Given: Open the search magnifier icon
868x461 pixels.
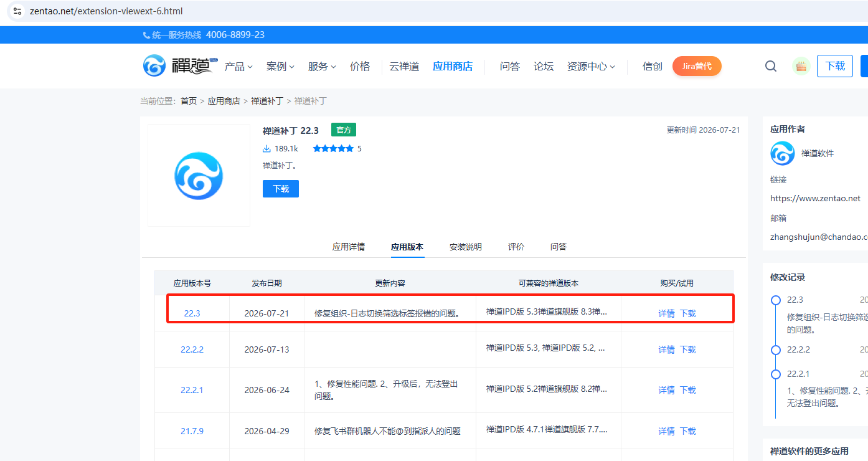Looking at the screenshot, I should (771, 66).
